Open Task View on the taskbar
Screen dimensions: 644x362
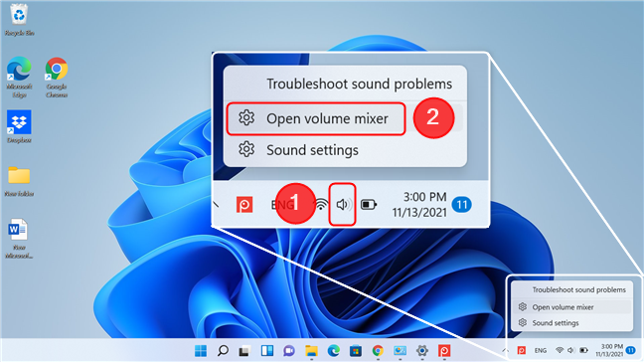pyautogui.click(x=244, y=350)
